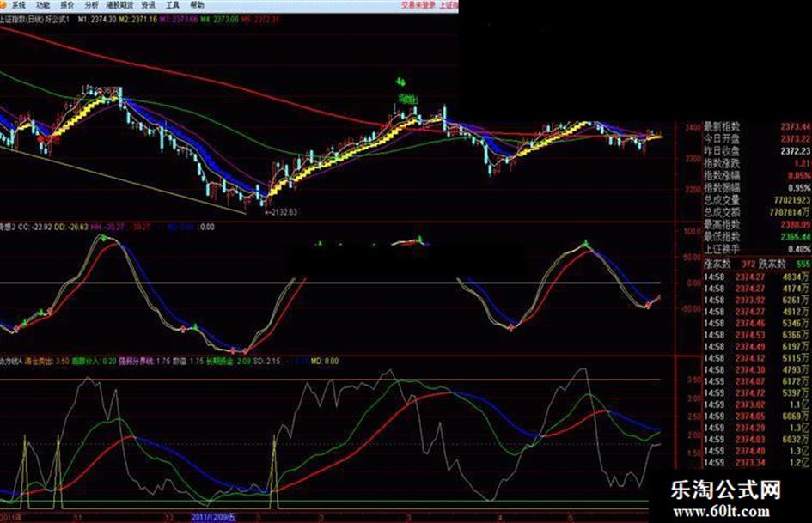The image size is (812, 523).
Task: Select the tick row with volume 6366万
Action: [x=757, y=335]
